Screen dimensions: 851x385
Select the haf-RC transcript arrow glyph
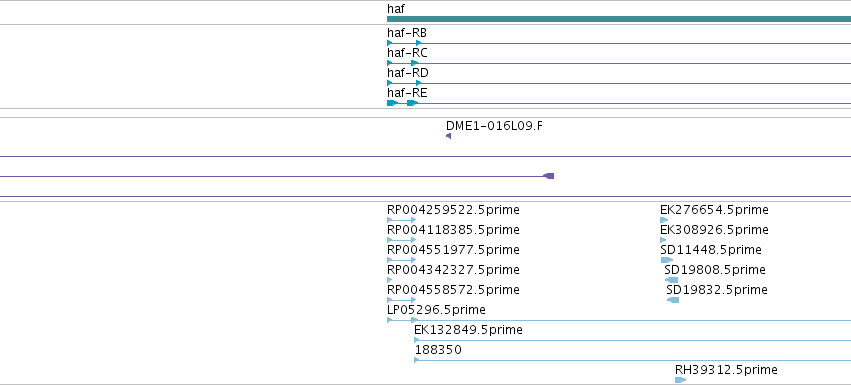[x=390, y=63]
